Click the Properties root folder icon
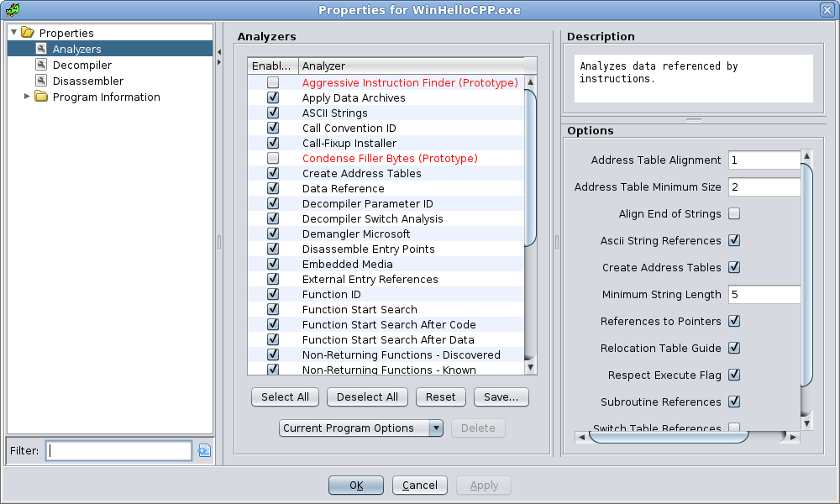 [28, 34]
